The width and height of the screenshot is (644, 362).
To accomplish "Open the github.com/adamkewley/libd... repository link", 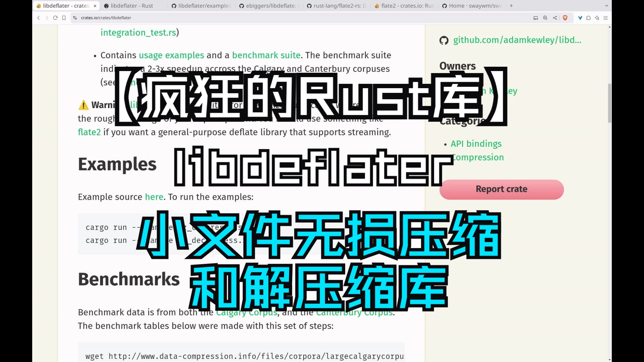I will 517,40.
